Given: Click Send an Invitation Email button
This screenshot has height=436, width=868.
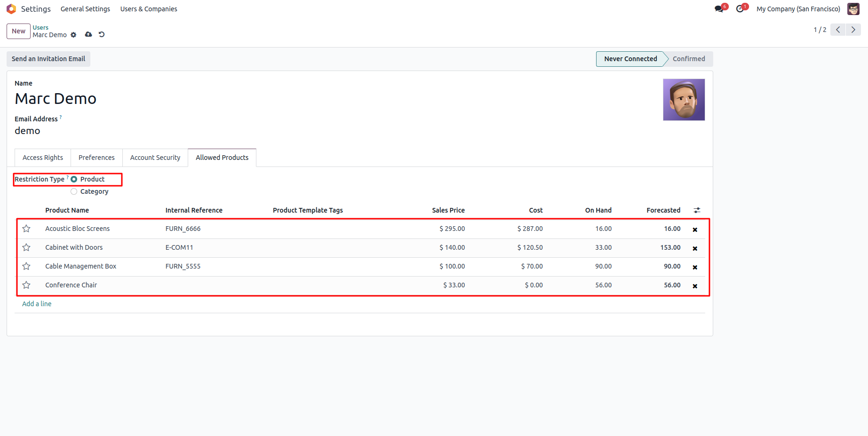Looking at the screenshot, I should (48, 59).
